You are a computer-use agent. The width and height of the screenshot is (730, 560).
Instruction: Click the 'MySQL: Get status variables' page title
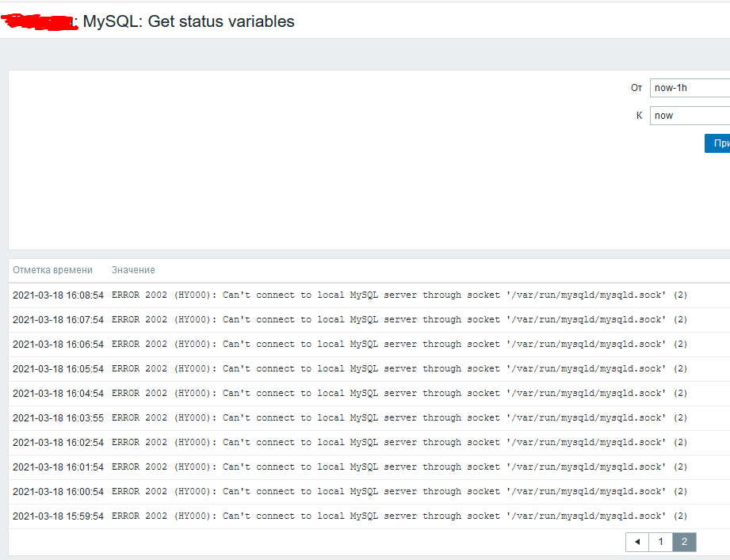(x=189, y=21)
